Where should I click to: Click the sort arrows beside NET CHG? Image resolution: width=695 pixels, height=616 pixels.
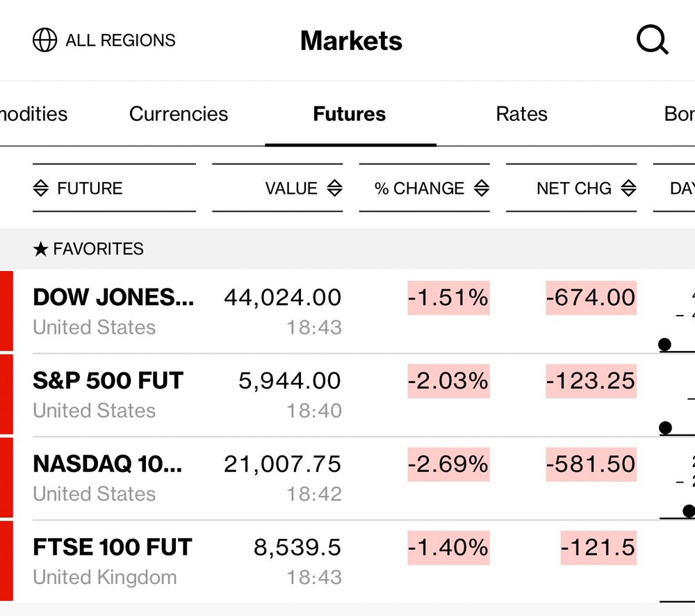(x=628, y=188)
